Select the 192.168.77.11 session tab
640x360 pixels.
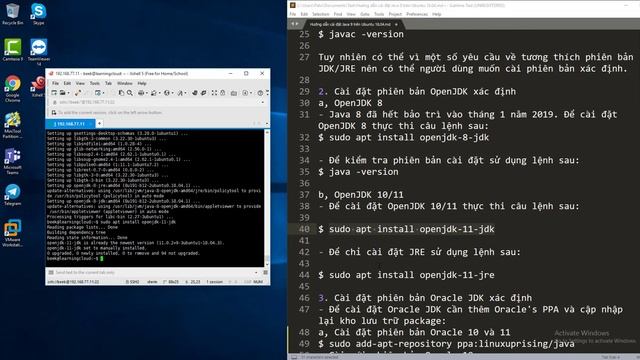pos(70,123)
